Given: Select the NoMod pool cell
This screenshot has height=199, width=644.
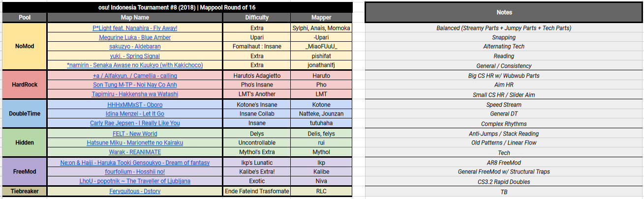Looking at the screenshot, I should (25, 46).
